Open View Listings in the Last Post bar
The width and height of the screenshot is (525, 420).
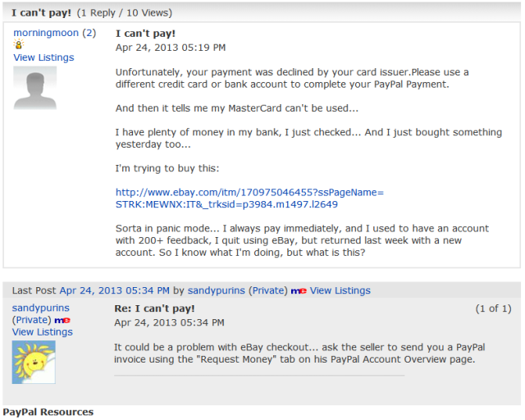coord(340,290)
